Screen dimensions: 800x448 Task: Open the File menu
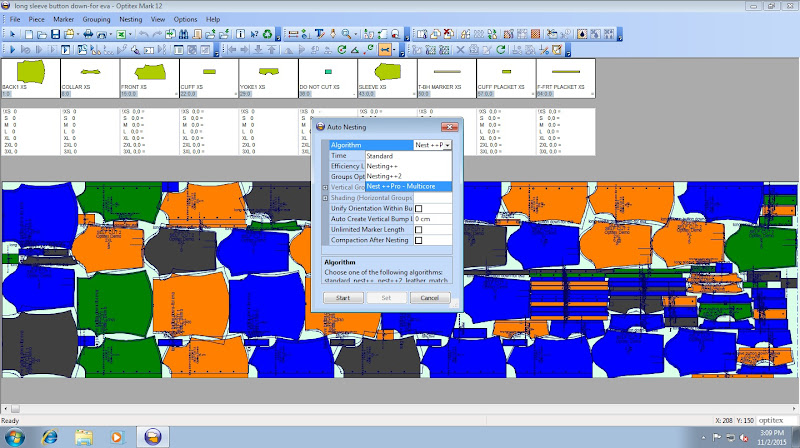(x=15, y=19)
